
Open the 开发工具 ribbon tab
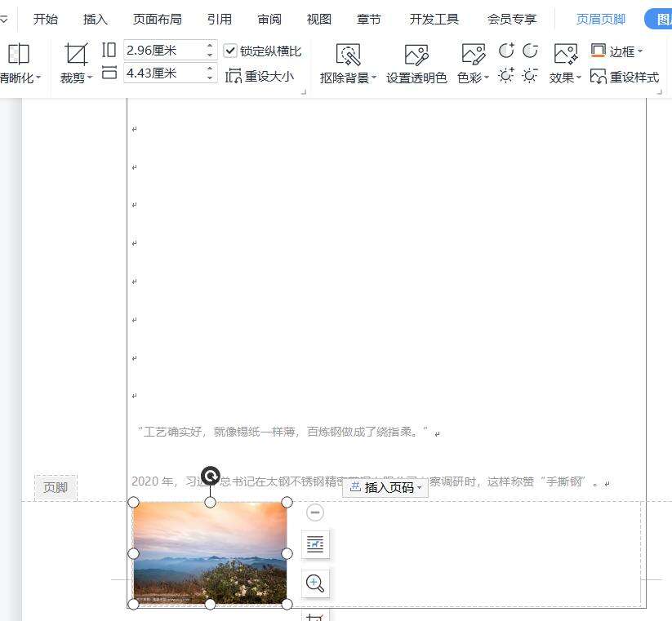[x=434, y=19]
